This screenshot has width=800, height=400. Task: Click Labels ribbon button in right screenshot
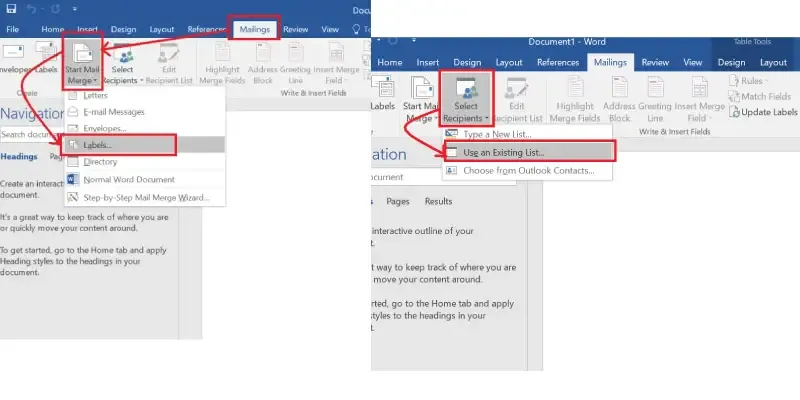(x=383, y=93)
